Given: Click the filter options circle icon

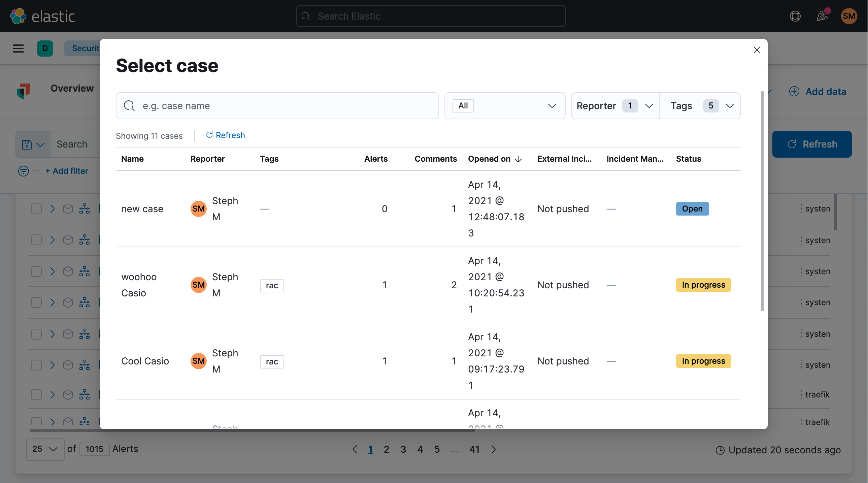Looking at the screenshot, I should click(23, 171).
